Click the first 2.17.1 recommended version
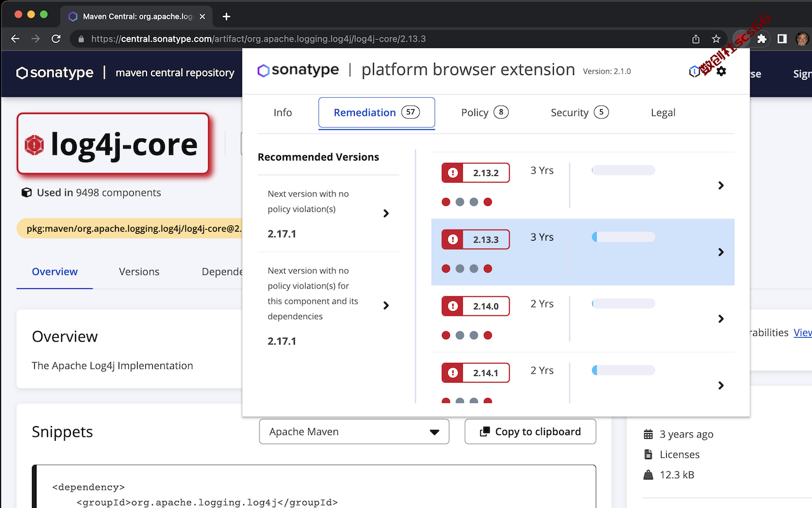 point(282,234)
